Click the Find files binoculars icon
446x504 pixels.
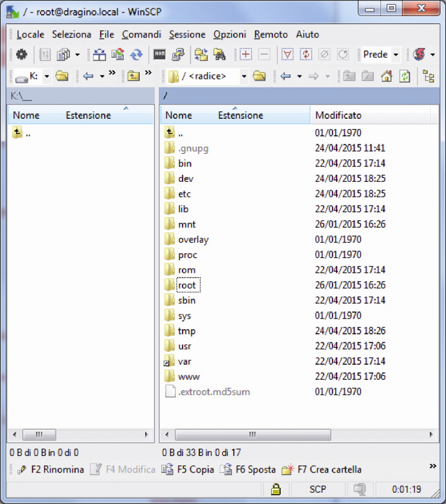point(219,54)
